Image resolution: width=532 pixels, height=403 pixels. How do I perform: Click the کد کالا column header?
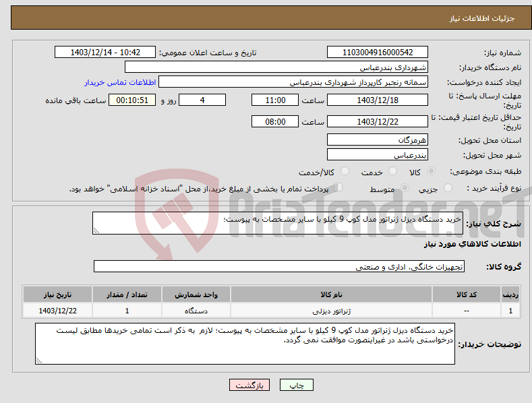[467, 294]
